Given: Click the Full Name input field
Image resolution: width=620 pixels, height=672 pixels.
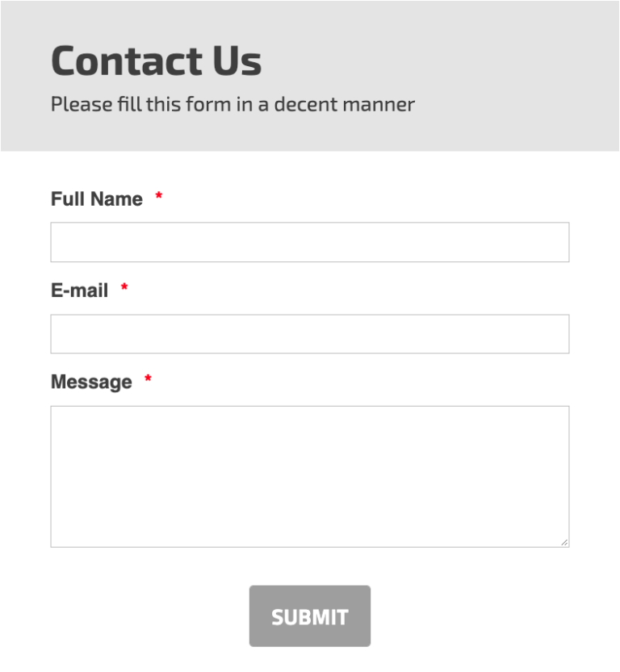Looking at the screenshot, I should [310, 240].
